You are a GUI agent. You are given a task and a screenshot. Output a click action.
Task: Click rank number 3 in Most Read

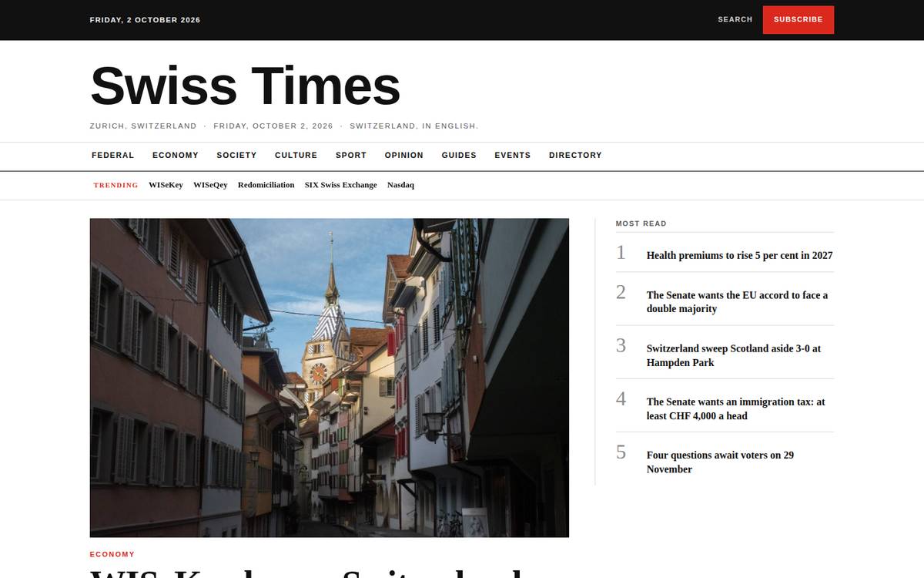click(x=621, y=346)
